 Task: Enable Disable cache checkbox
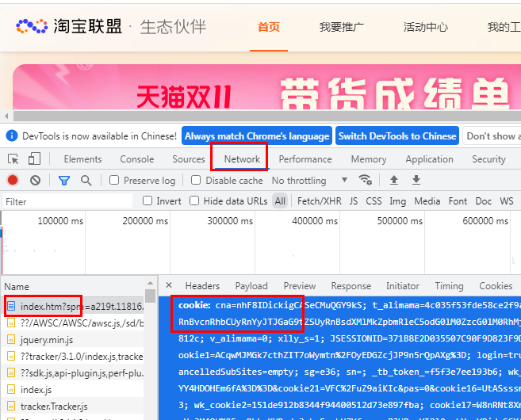click(x=196, y=180)
